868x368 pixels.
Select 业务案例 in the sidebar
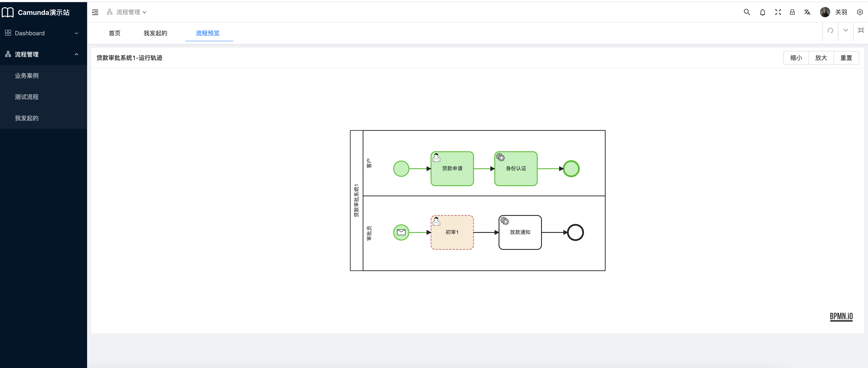27,75
